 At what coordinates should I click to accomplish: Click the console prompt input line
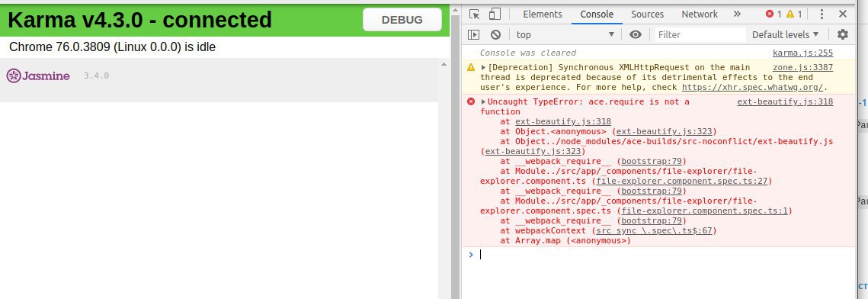(658, 255)
